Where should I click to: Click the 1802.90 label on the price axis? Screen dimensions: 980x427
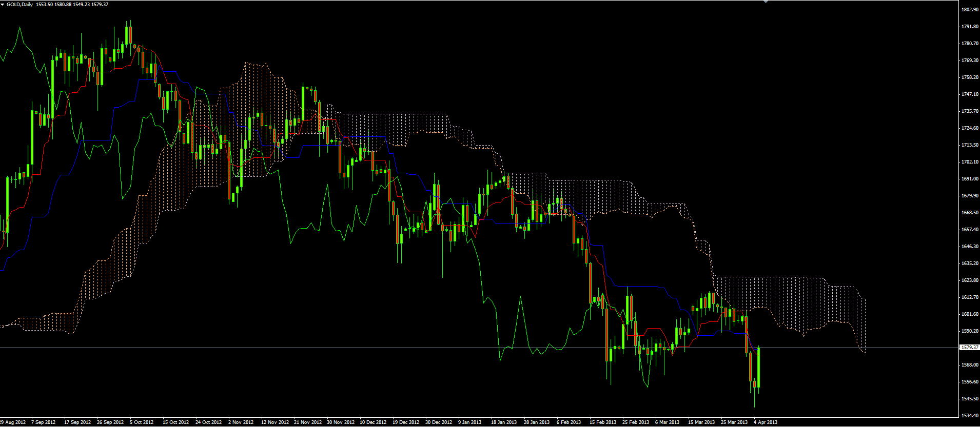(969, 10)
